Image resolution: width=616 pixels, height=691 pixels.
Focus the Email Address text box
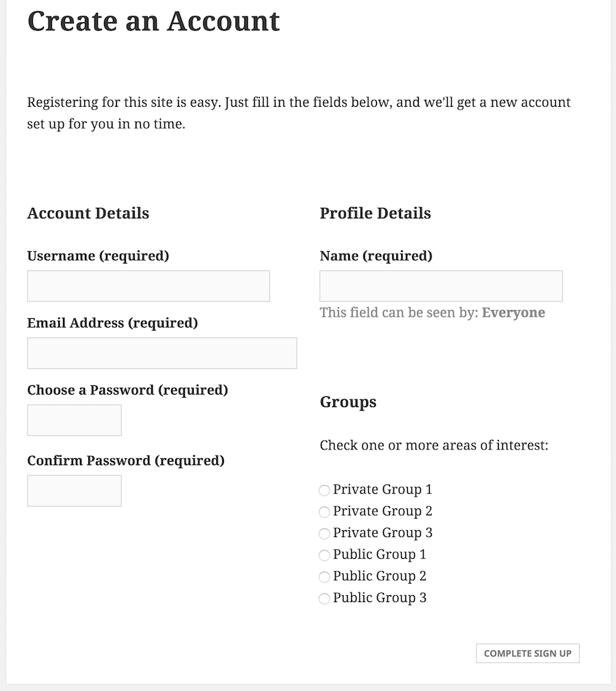tap(162, 353)
